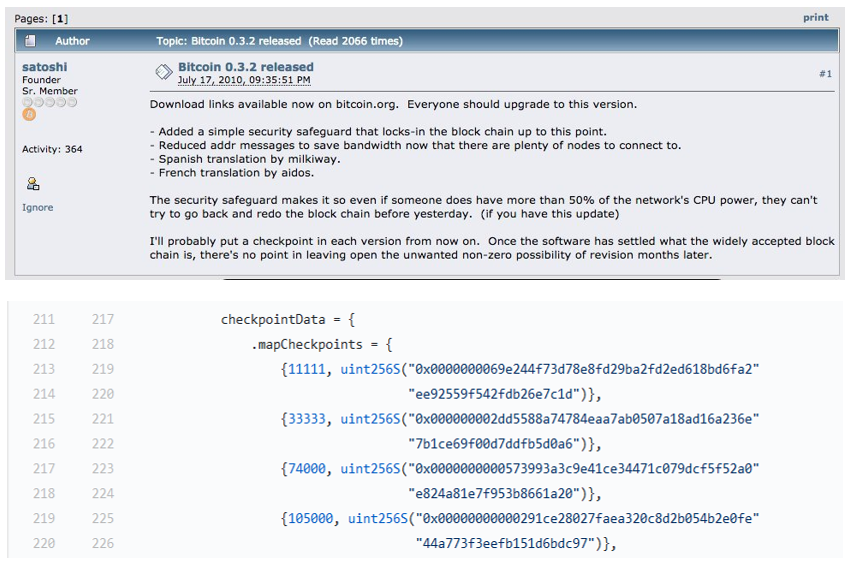The width and height of the screenshot is (852, 563).
Task: Open satoshi's profile via the user icon
Action: 33,184
